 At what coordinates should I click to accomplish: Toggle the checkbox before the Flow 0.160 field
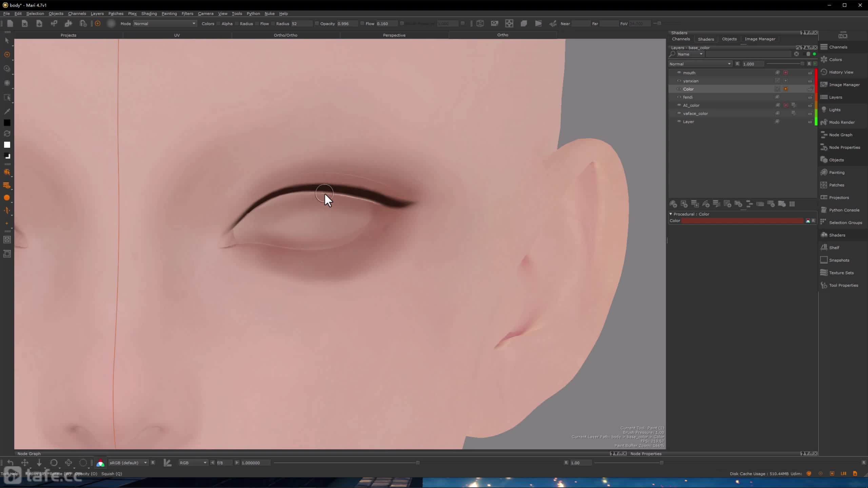click(362, 23)
